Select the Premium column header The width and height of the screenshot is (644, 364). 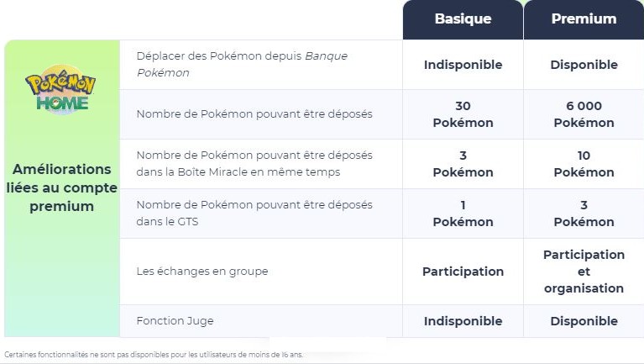coord(584,19)
